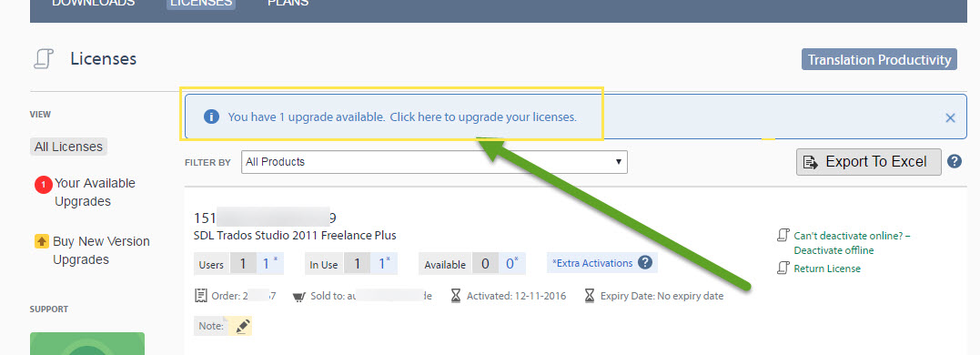Open the LICENSES tab
Screen dimensions: 980x355
pos(201,3)
